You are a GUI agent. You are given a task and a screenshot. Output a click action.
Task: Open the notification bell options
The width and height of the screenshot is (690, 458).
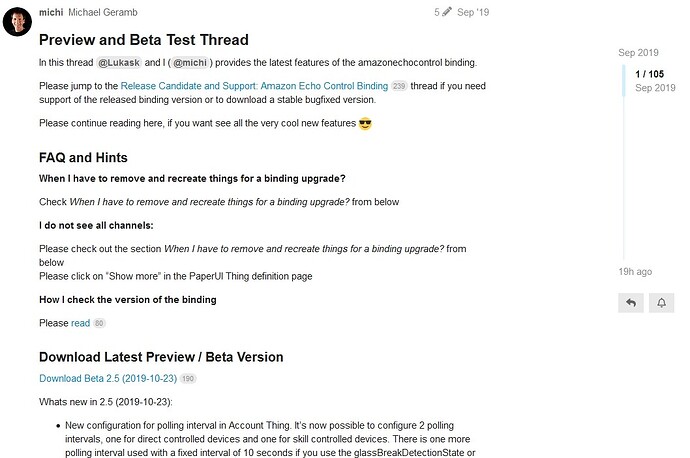pyautogui.click(x=661, y=301)
